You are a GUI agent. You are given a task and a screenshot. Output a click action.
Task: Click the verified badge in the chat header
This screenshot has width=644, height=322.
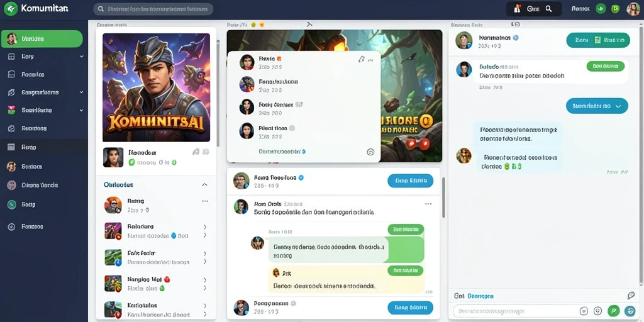pyautogui.click(x=516, y=37)
